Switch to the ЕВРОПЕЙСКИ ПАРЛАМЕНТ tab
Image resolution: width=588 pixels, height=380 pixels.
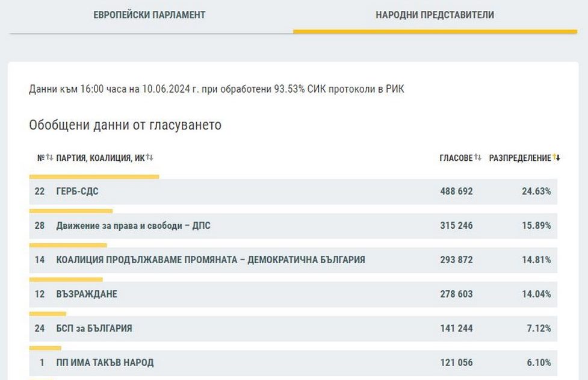coord(149,15)
